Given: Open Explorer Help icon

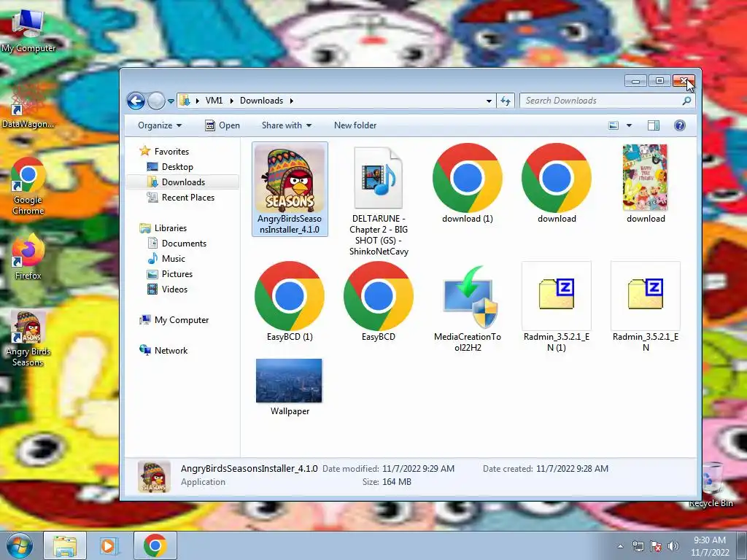Looking at the screenshot, I should coord(680,125).
